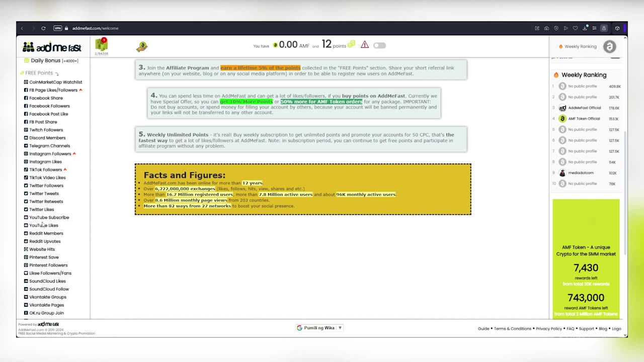644x362 pixels.
Task: Click the ad blocker shield icon
Action: (556, 28)
